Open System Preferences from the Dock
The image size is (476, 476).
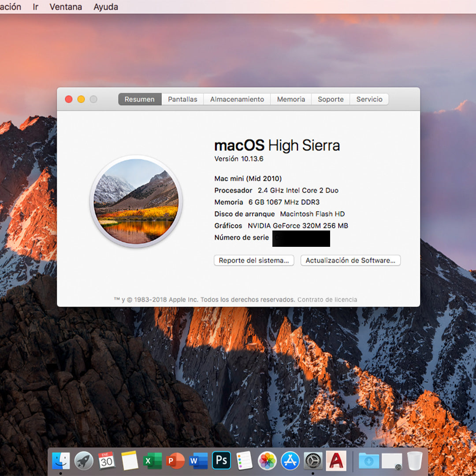coord(313,460)
